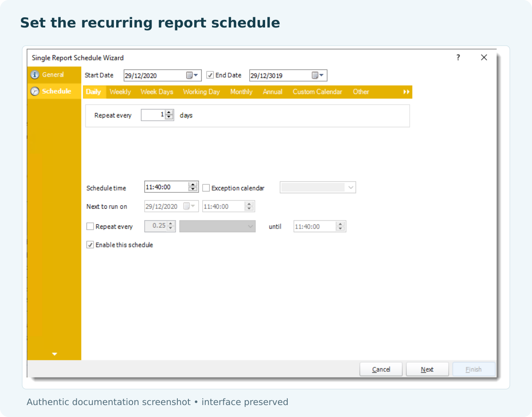Image resolution: width=532 pixels, height=417 pixels.
Task: Open the End Date calendar picker
Action: point(318,75)
